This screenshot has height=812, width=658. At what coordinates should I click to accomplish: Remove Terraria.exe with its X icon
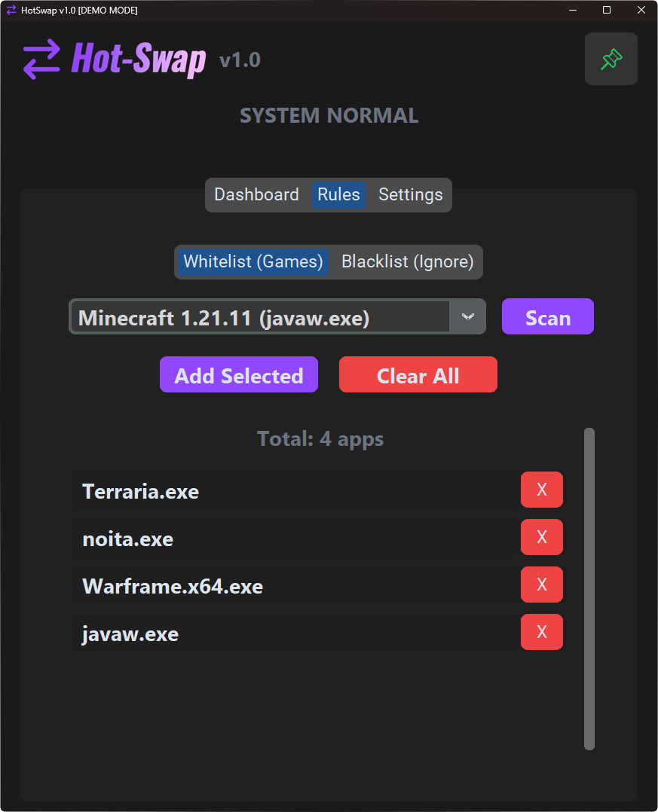541,490
